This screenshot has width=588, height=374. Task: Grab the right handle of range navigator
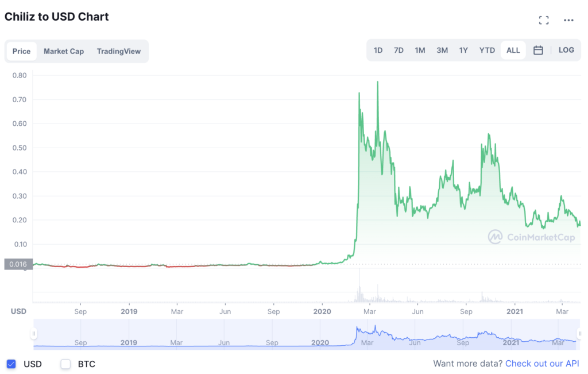tap(580, 333)
